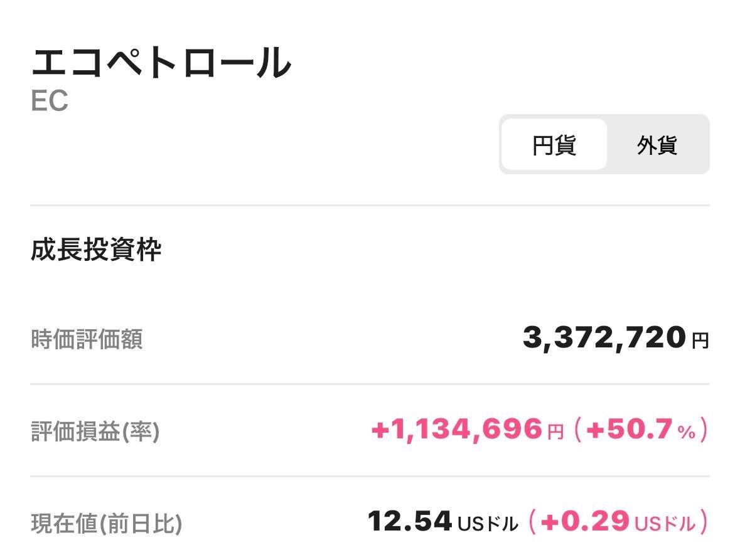The height and width of the screenshot is (560, 740).
Task: Tap the pink USドル unit after +0.29
Action: (665, 524)
